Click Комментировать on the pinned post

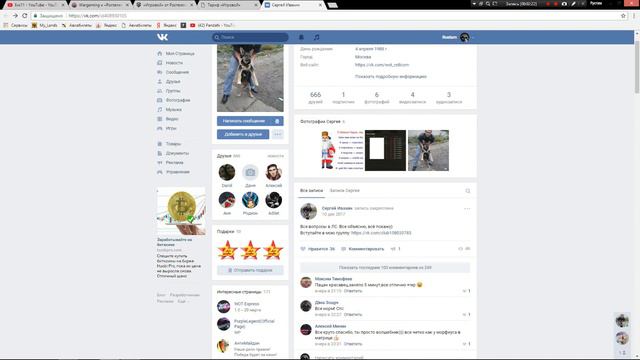[362, 249]
